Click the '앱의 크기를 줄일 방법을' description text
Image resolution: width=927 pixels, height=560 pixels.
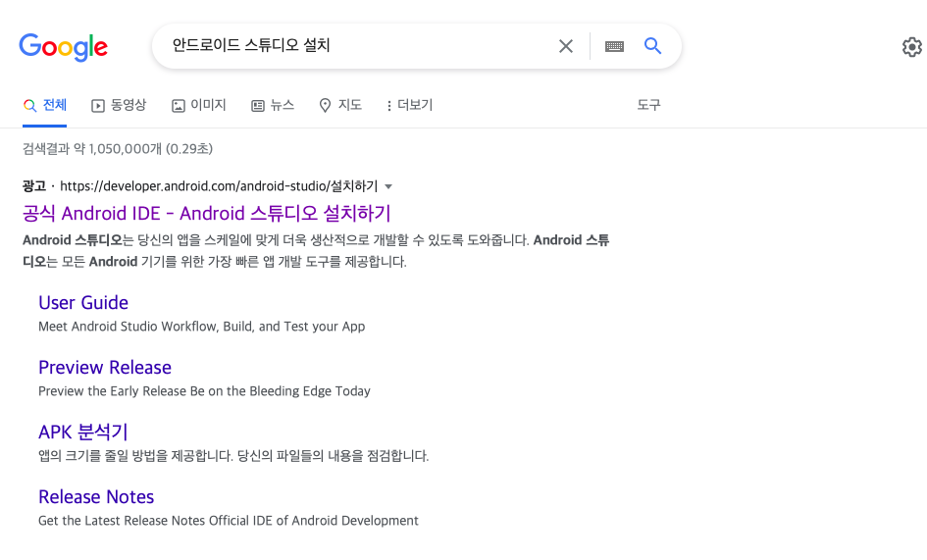(x=233, y=456)
